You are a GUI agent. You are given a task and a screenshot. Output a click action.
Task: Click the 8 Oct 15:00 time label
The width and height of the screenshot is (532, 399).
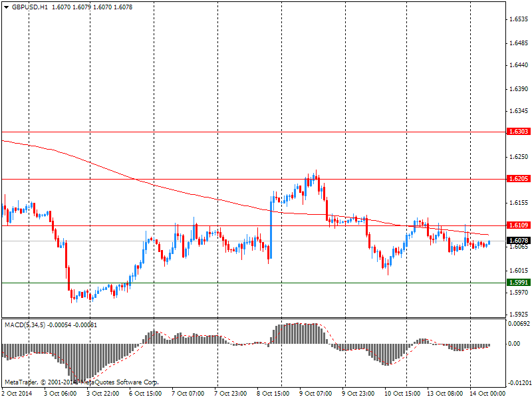(273, 393)
